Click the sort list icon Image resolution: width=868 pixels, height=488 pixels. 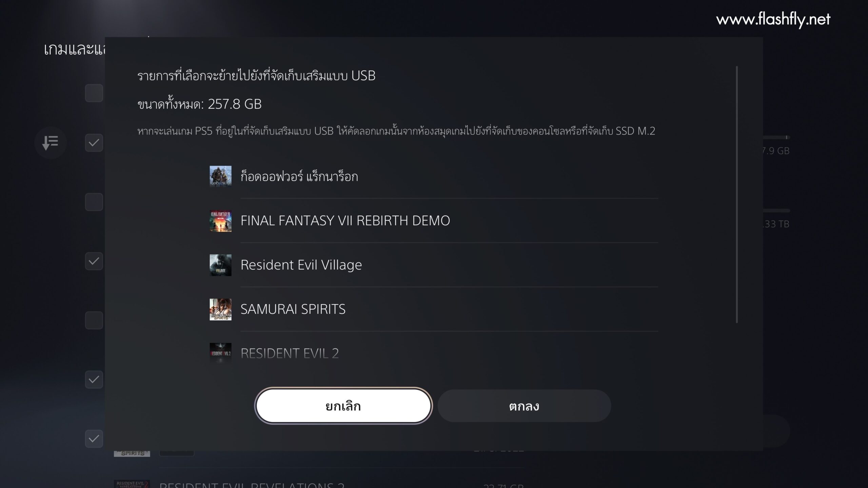click(x=50, y=143)
